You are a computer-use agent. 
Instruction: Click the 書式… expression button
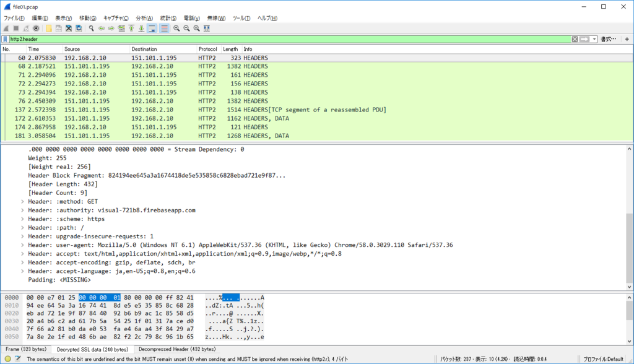[608, 39]
